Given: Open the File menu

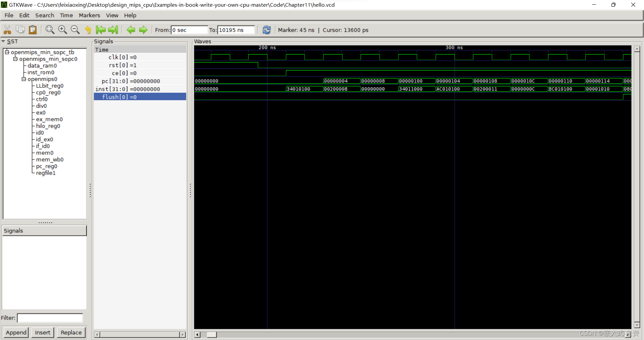Looking at the screenshot, I should pos(9,15).
